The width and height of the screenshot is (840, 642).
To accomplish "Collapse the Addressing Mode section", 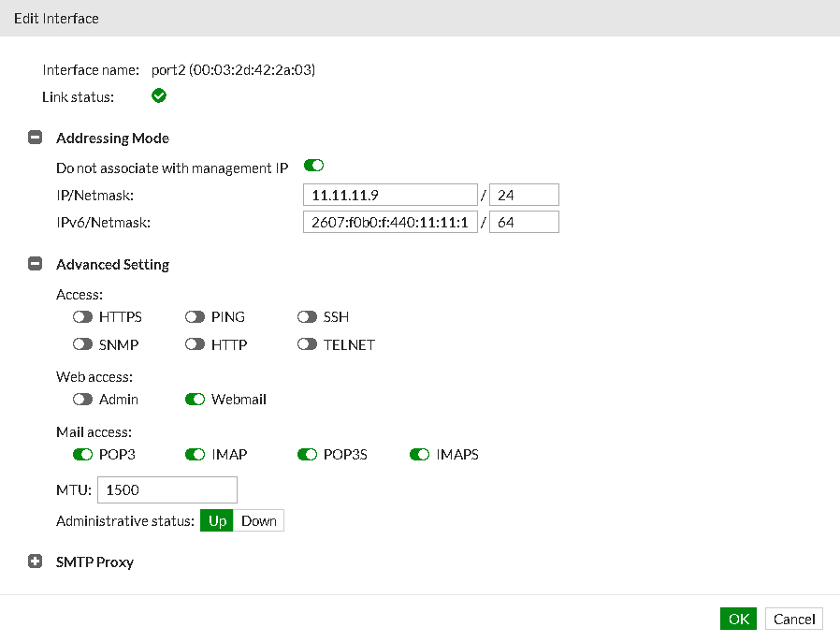I will (35, 137).
